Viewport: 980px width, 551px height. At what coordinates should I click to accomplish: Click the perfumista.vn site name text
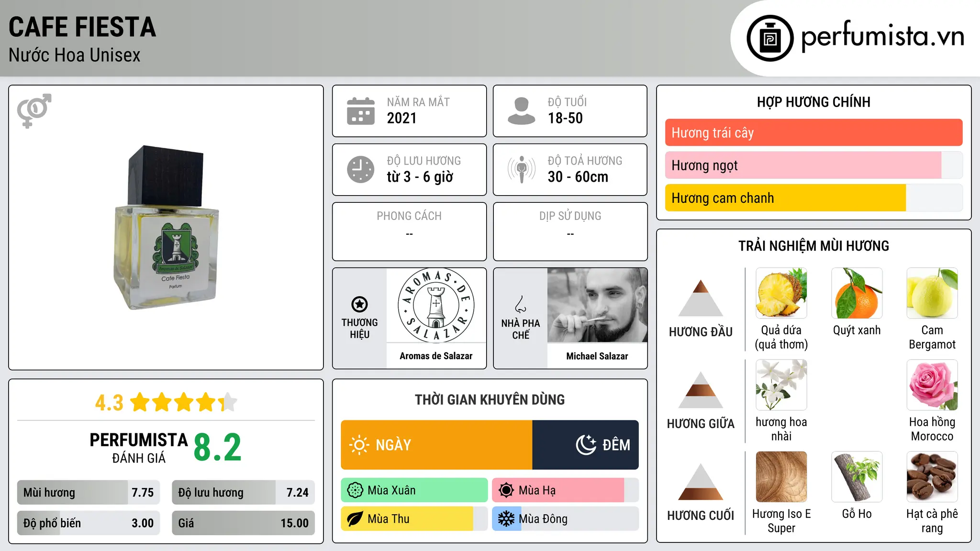click(882, 36)
